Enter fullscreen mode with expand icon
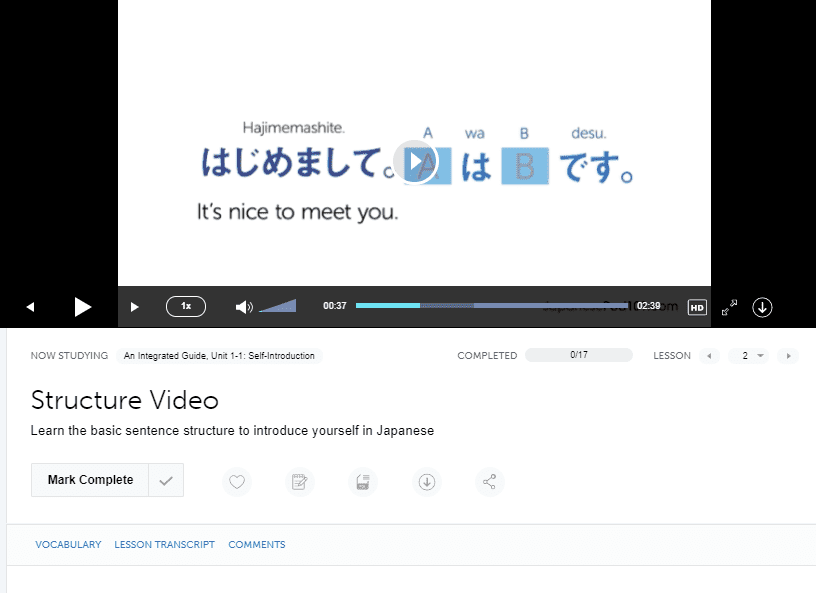This screenshot has height=593, width=816. click(730, 307)
